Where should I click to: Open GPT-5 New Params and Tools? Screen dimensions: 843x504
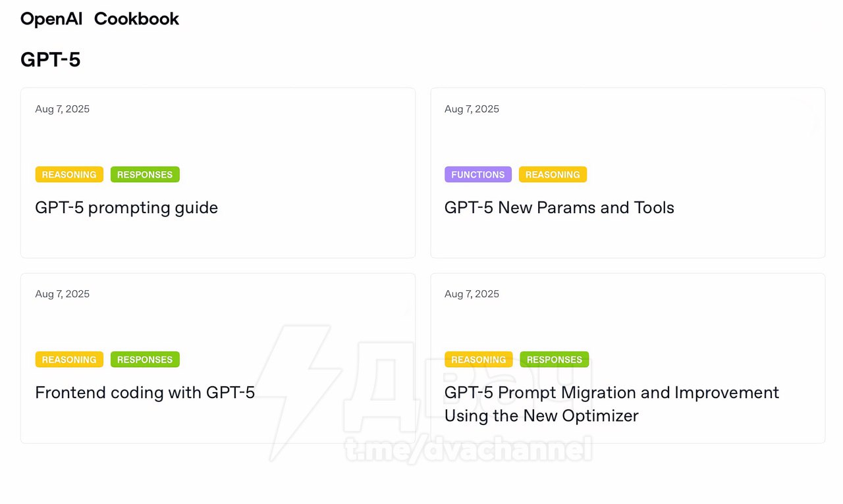tap(559, 208)
